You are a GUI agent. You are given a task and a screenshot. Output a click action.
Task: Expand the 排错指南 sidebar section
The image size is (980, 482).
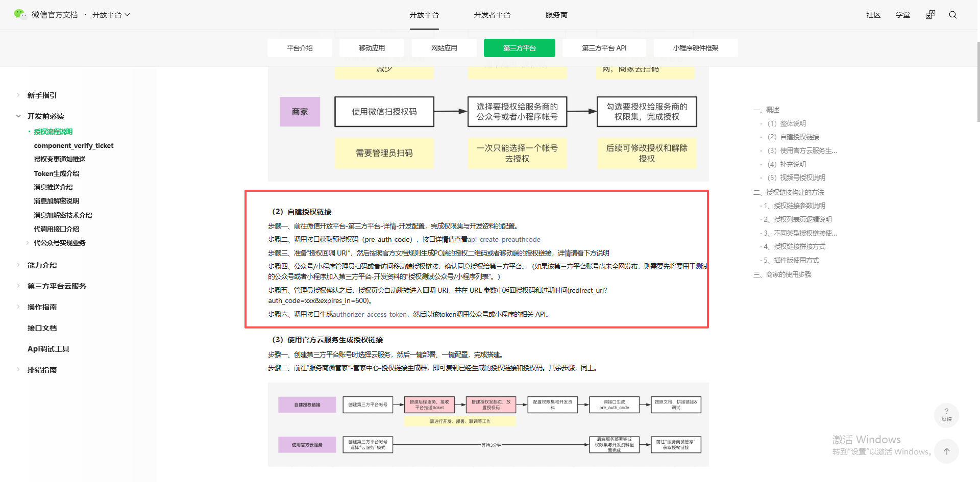pos(18,370)
